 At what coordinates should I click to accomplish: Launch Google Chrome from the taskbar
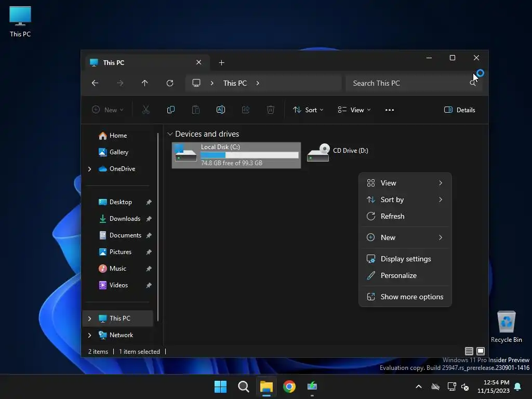[x=289, y=387]
